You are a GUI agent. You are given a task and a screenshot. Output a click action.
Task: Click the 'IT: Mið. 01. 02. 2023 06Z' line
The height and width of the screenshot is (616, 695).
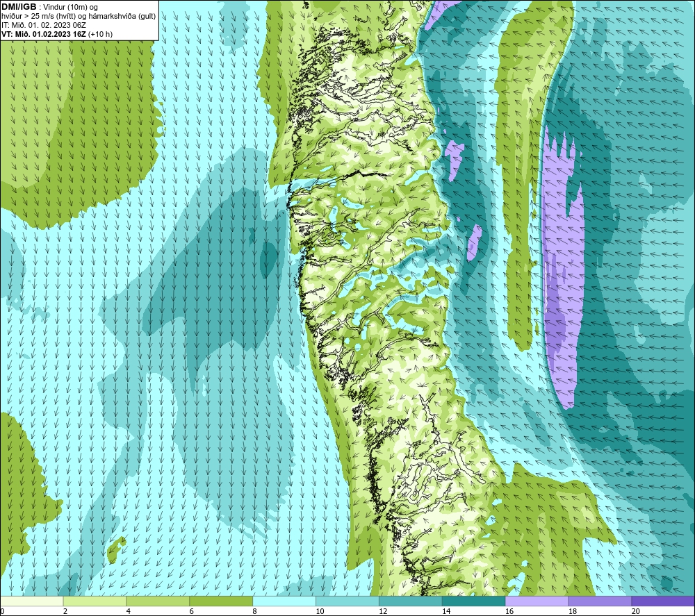pos(44,25)
